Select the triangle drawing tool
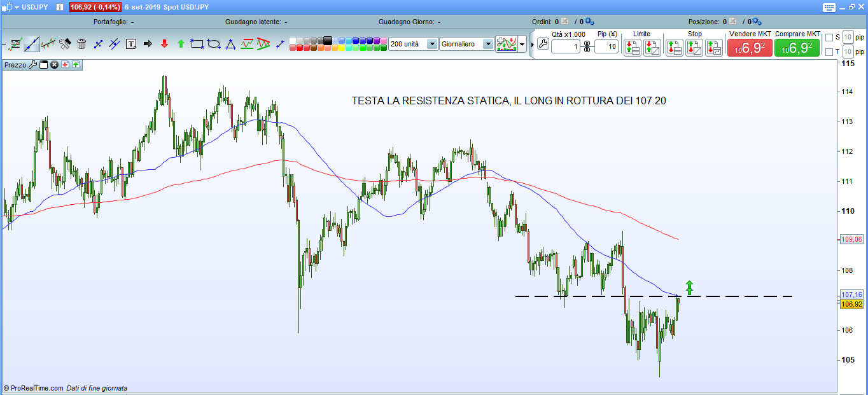This screenshot has width=868, height=395. pos(230,44)
